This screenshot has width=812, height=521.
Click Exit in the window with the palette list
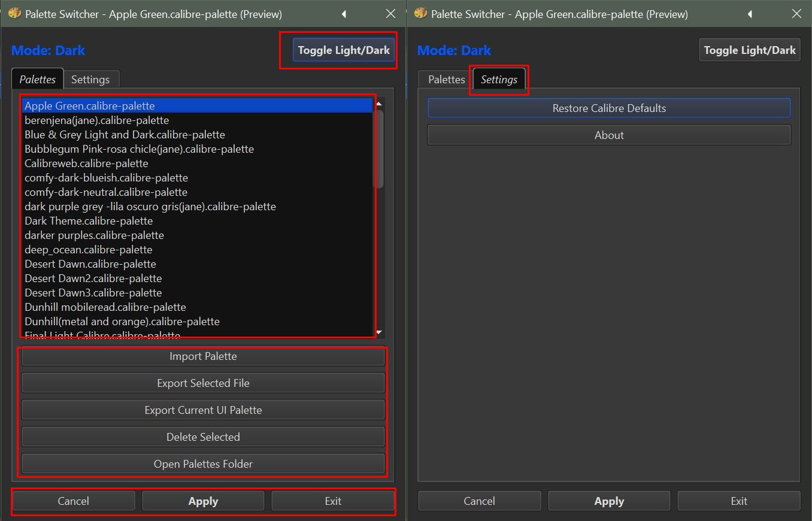(333, 501)
